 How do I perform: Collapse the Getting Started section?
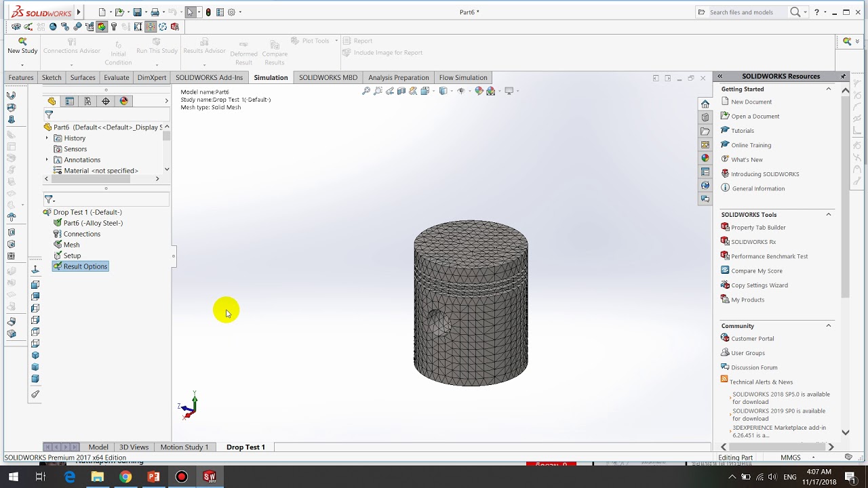tap(828, 89)
